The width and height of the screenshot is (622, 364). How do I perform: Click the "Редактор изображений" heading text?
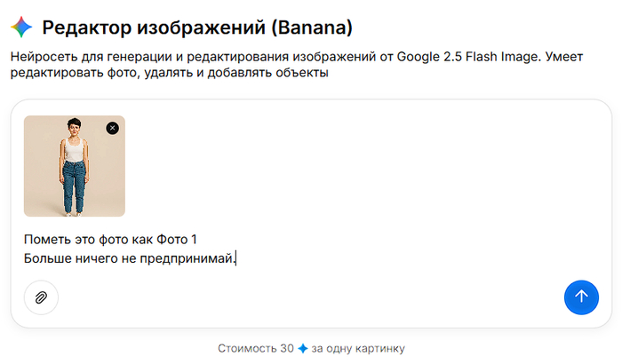[x=142, y=28]
